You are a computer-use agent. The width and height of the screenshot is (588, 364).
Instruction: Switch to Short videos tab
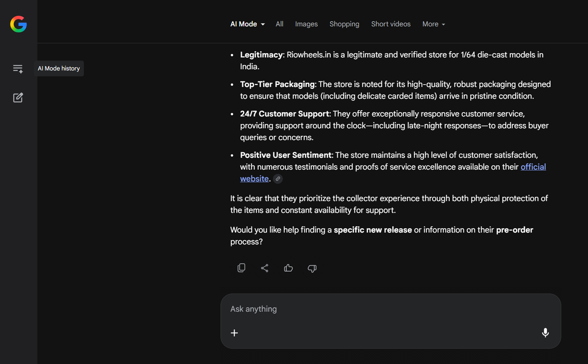[x=391, y=24]
